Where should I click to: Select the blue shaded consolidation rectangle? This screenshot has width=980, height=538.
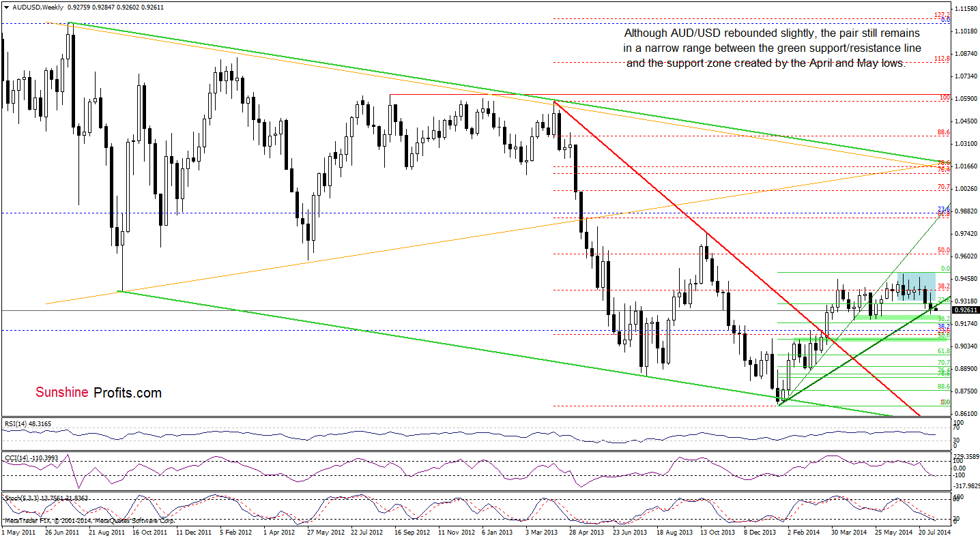pyautogui.click(x=916, y=286)
